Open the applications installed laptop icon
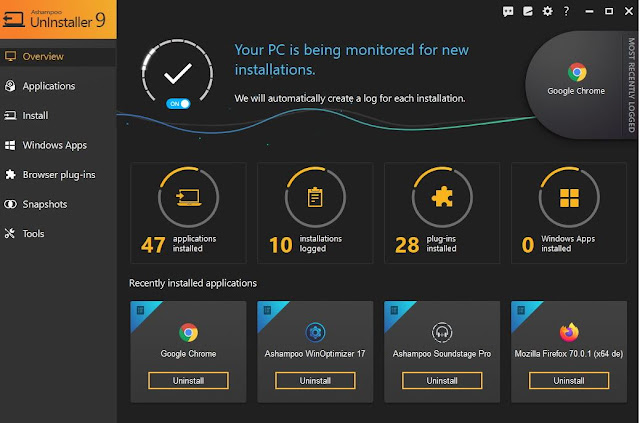This screenshot has width=640, height=423. 188,197
